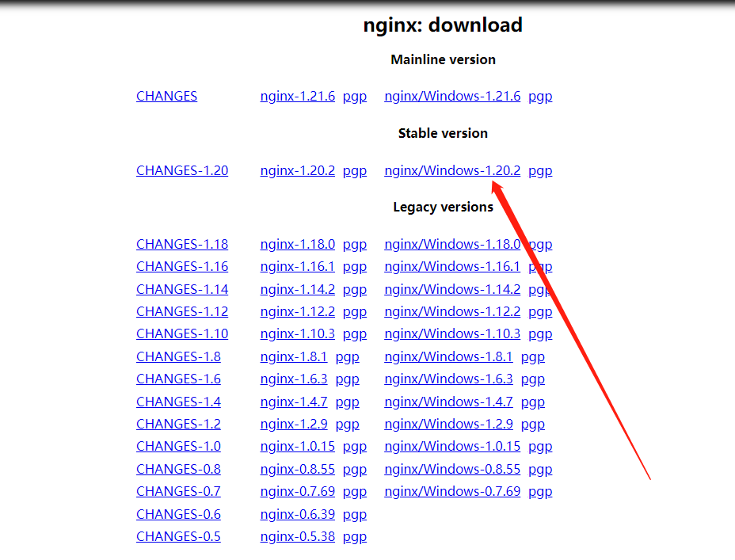Download nginx-1.12.2 source
This screenshot has width=735, height=560.
pos(298,311)
